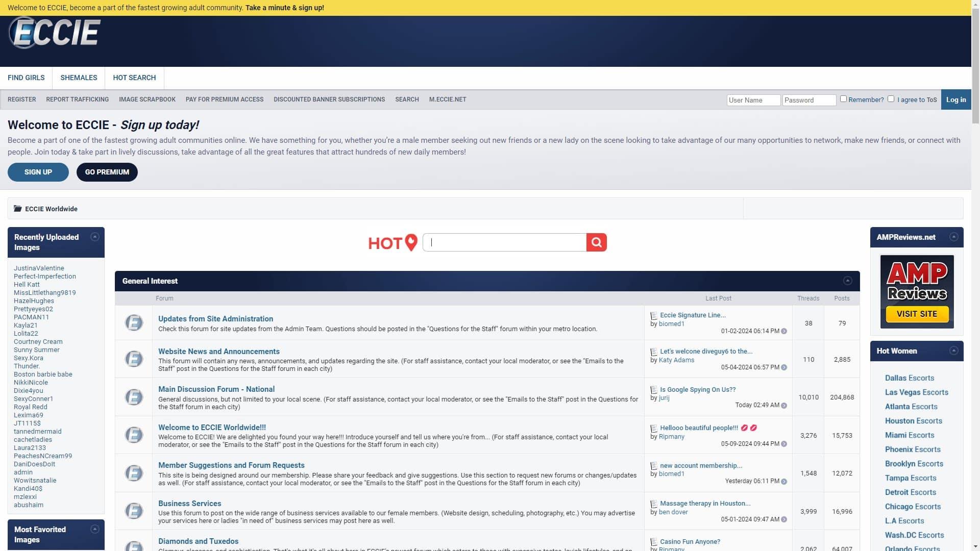Open the Business Services forum link
The height and width of the screenshot is (551, 980).
(x=189, y=504)
